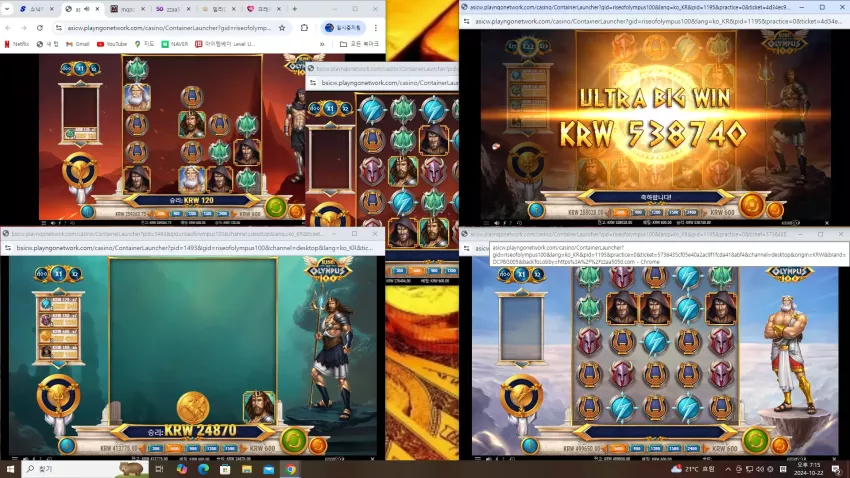The image size is (850, 478).
Task: Open Microsoft Edge from taskbar
Action: click(203, 469)
